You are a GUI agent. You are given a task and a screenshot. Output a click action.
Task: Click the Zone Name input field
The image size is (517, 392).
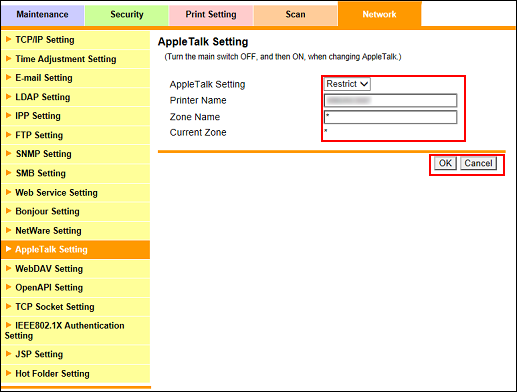[x=390, y=117]
